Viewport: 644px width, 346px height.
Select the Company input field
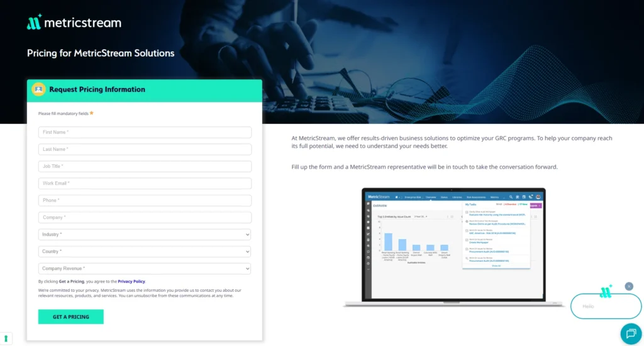[145, 218]
